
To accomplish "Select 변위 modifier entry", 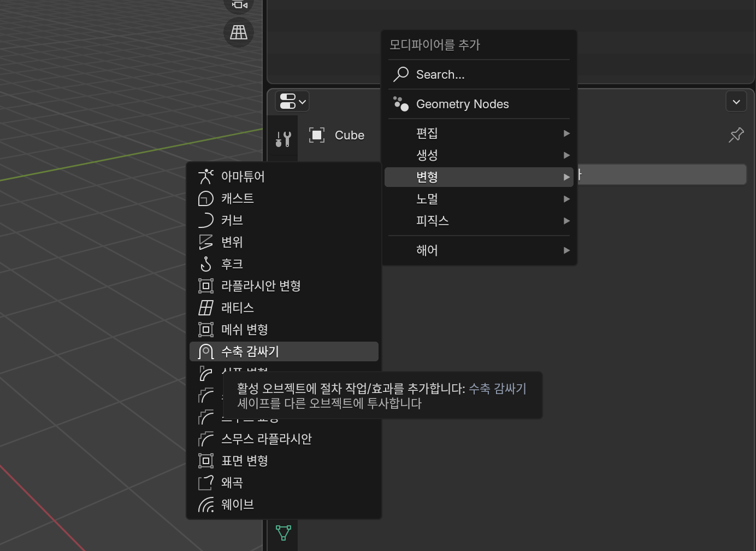I will pos(284,242).
